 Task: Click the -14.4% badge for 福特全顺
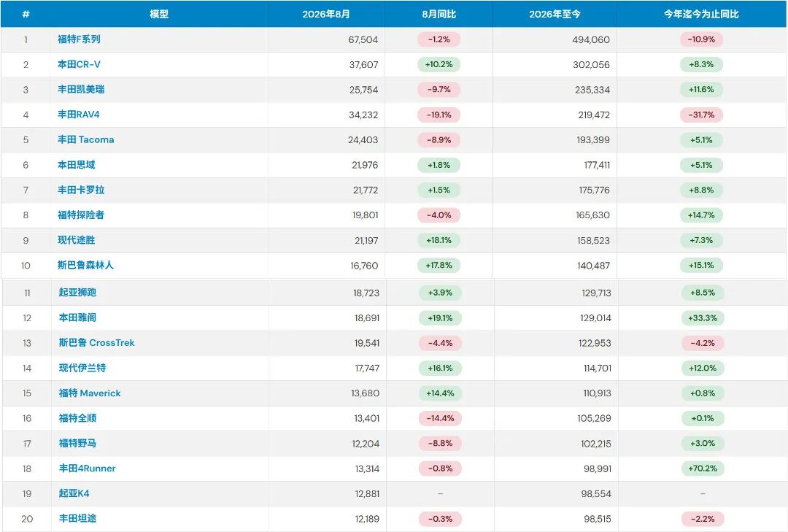click(x=440, y=418)
